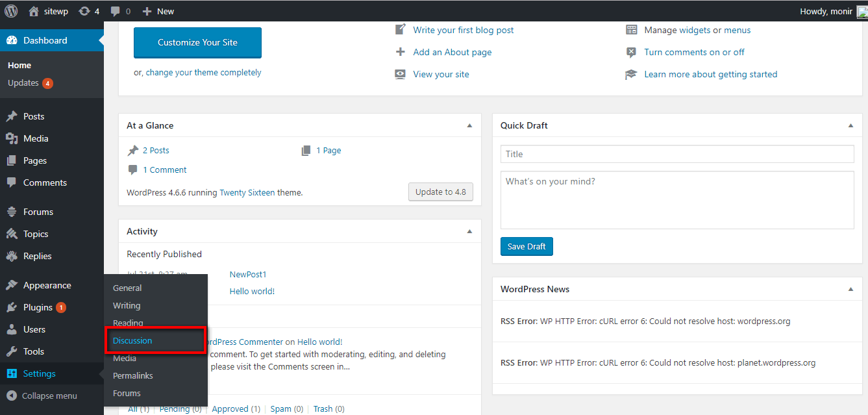Open General settings from the flyout menu
Viewport: 868px width, 415px height.
[x=127, y=288]
